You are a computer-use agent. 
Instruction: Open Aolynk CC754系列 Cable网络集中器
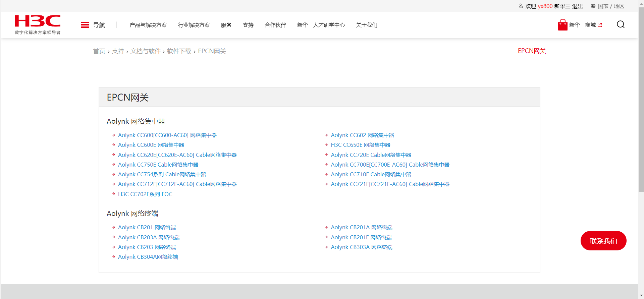162,174
